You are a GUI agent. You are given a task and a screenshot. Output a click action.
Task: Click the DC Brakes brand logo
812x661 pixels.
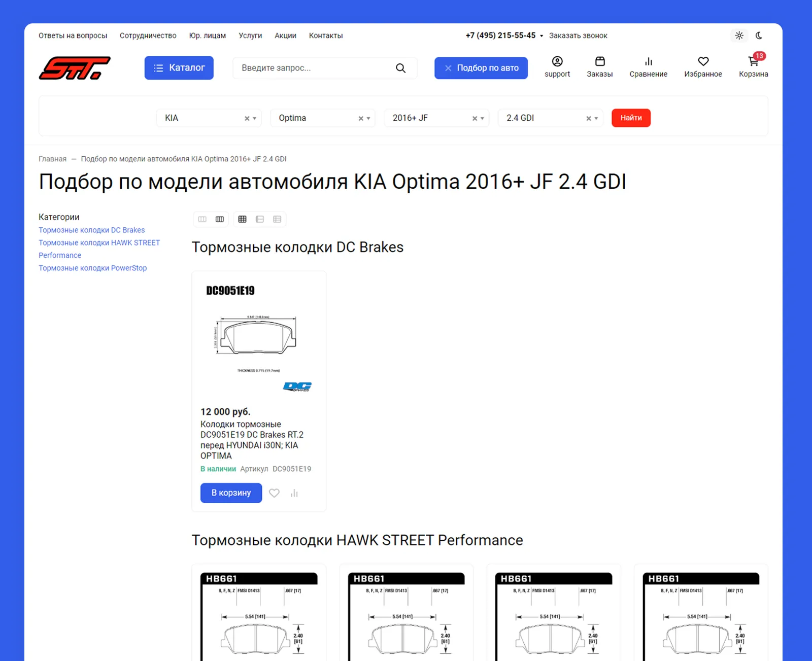[297, 387]
